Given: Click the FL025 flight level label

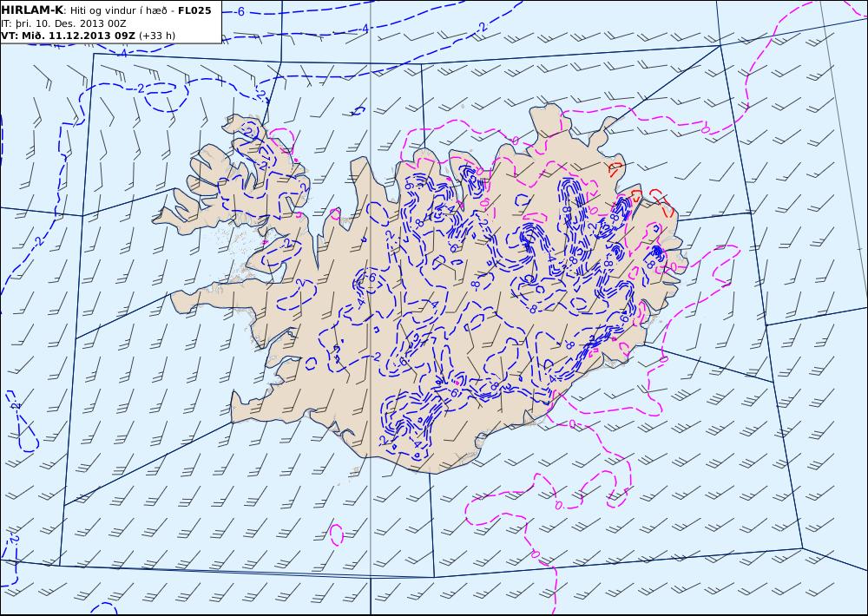Looking at the screenshot, I should click(x=194, y=10).
